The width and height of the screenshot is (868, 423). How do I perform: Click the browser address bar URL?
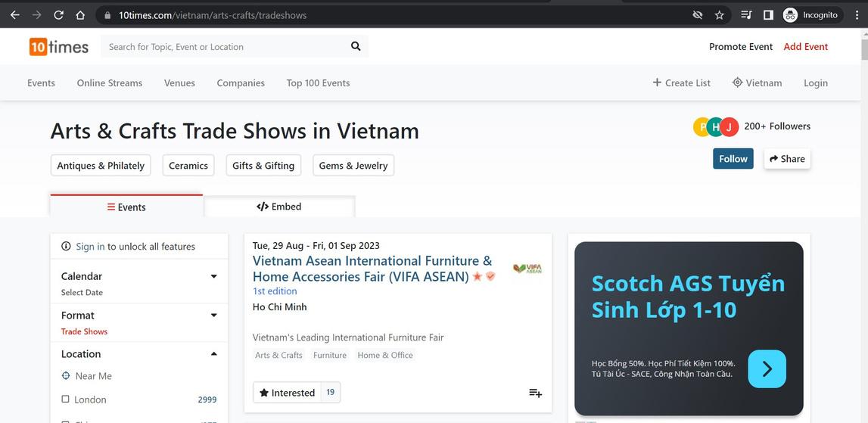click(x=213, y=15)
